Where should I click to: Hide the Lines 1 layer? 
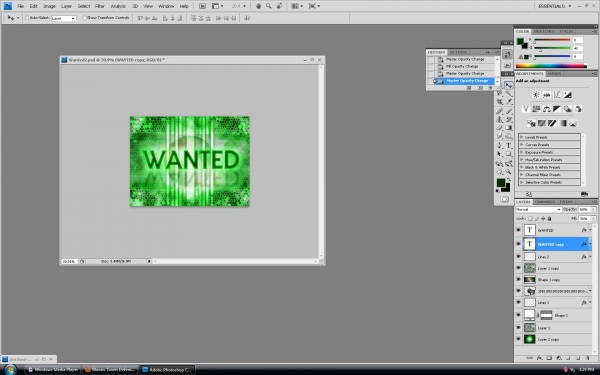518,302
